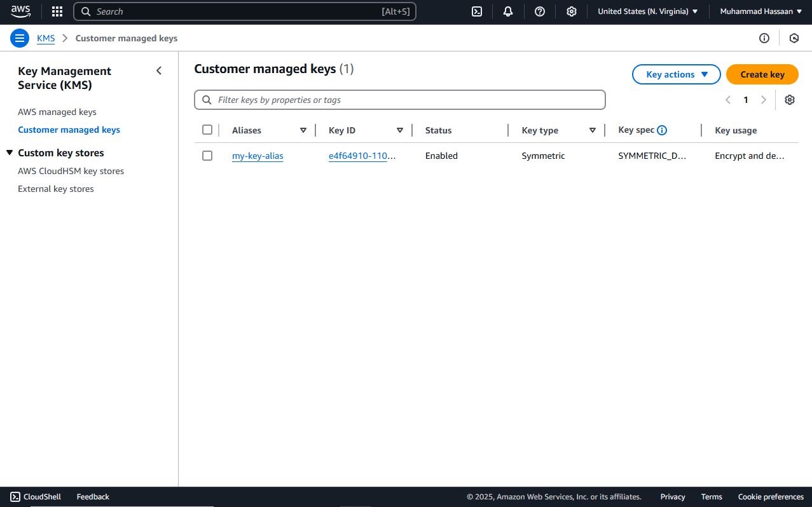Collapse the KMS side navigation arrow

(x=159, y=71)
